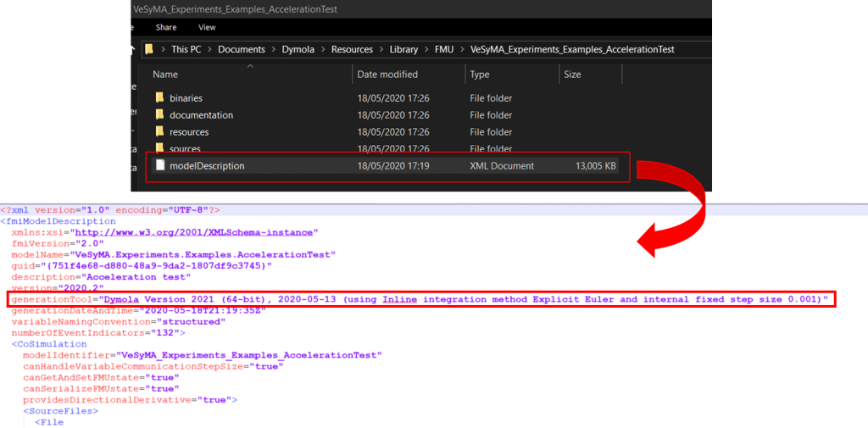Image resolution: width=868 pixels, height=428 pixels.
Task: Click the fmiModelDescription opening tag
Action: tap(58, 221)
